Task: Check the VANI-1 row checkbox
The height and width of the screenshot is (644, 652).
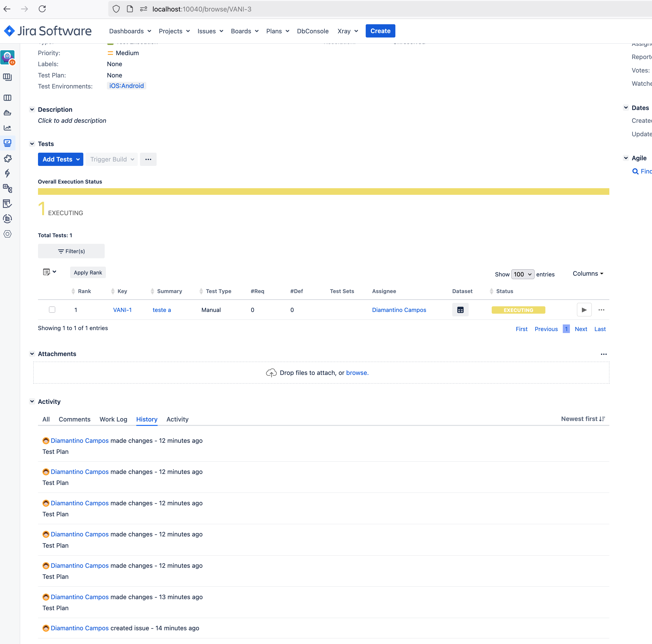Action: point(52,310)
